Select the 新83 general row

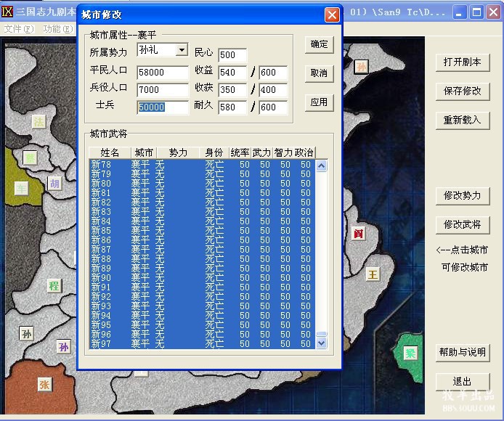click(202, 212)
